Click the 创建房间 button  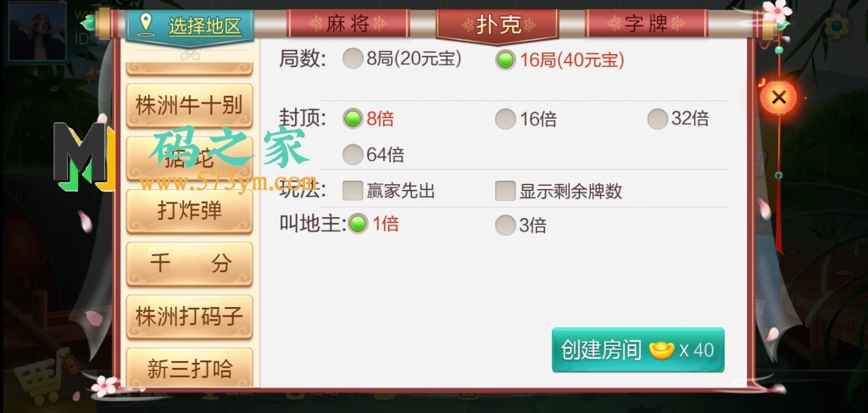pos(637,350)
